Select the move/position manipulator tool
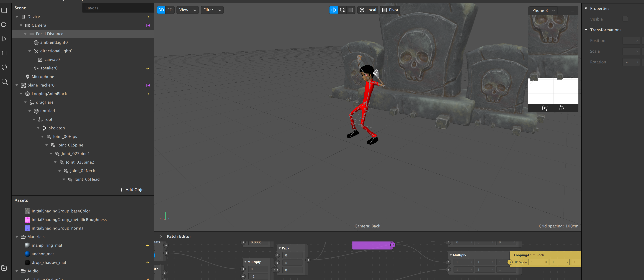 point(334,10)
